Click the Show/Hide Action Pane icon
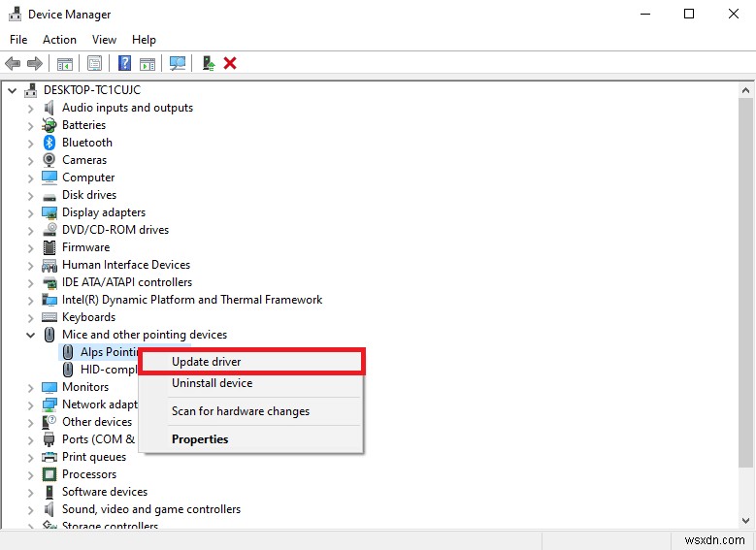The height and width of the screenshot is (550, 756). pyautogui.click(x=148, y=63)
